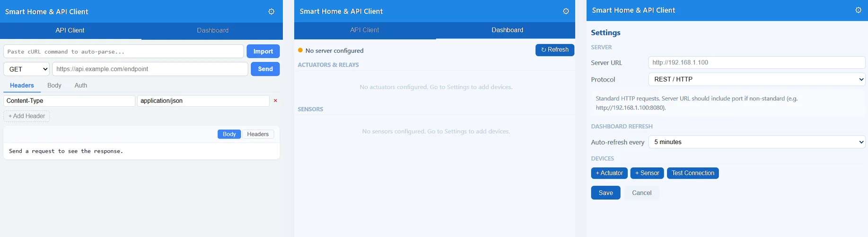Add an Actuator device
868x237 pixels.
point(609,173)
